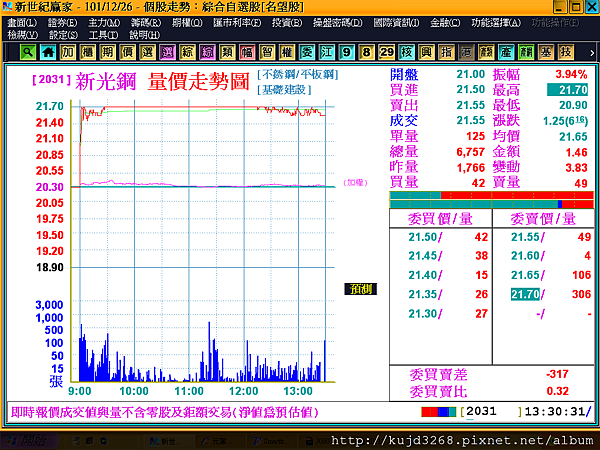Open the 櫃 OTC market icon
Viewport: 600px width, 450px height.
[x=88, y=52]
